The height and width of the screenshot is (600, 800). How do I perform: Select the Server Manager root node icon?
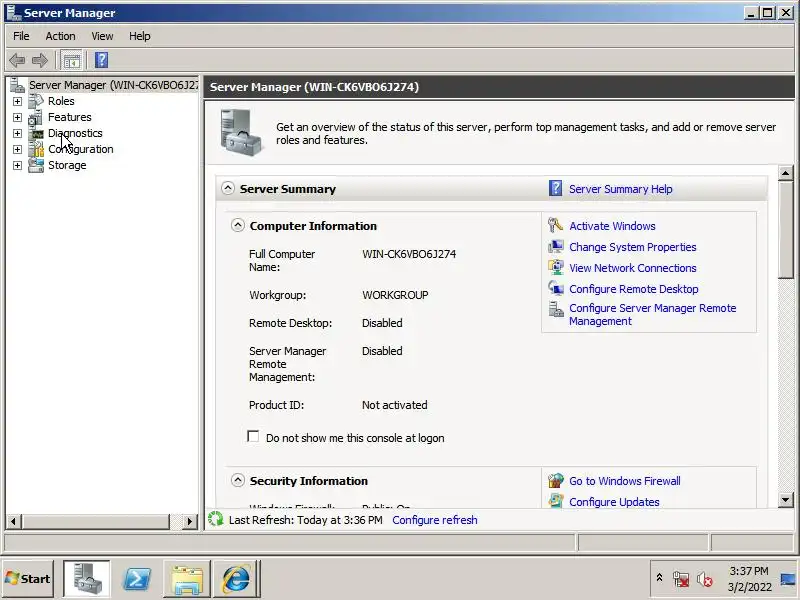coord(17,85)
